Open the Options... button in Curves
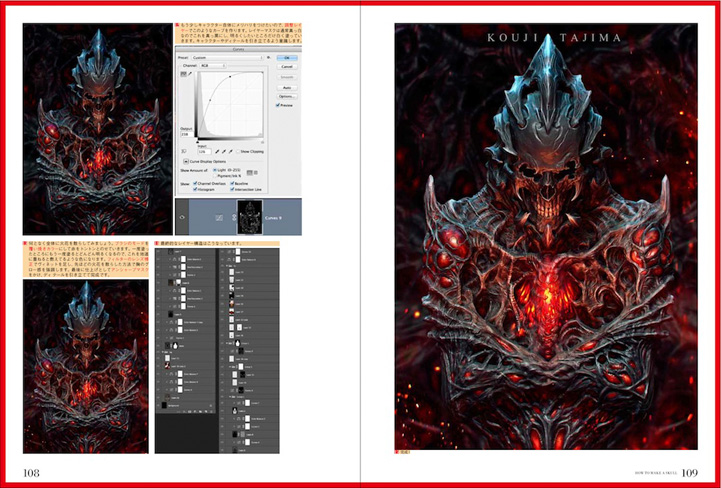The width and height of the screenshot is (721, 488). [x=287, y=97]
